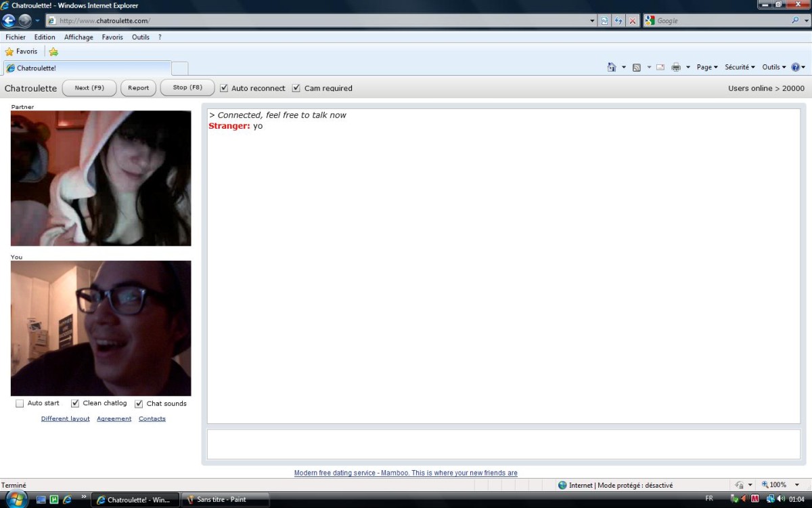Click the RSS feeds icon
Screen dimensions: 812x508
(637, 67)
